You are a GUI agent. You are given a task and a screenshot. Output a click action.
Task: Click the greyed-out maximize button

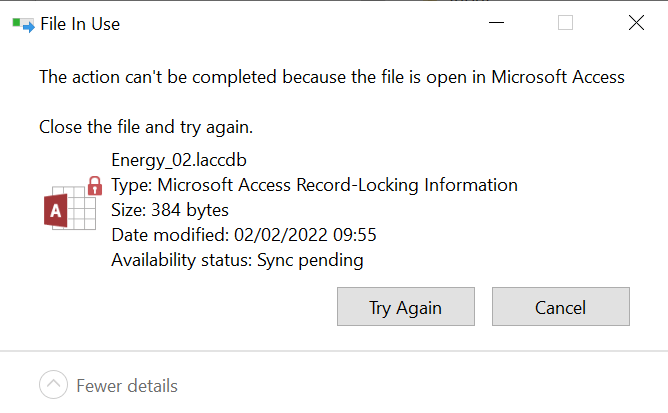pos(565,24)
